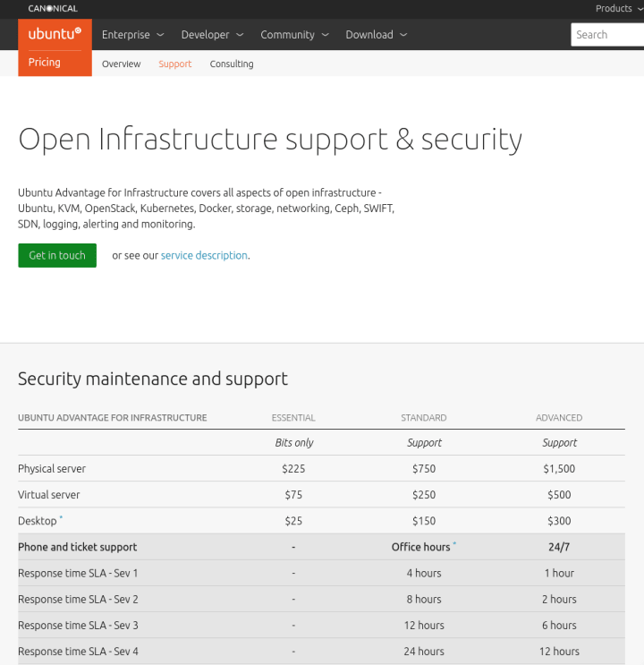Switch to the Overview tab
This screenshot has width=644, height=665.
(x=122, y=64)
